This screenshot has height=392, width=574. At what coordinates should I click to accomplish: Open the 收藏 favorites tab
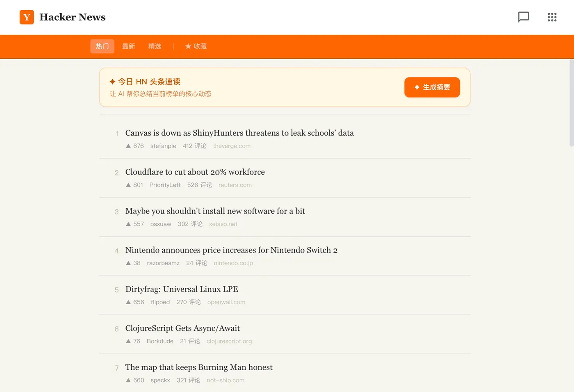click(196, 46)
